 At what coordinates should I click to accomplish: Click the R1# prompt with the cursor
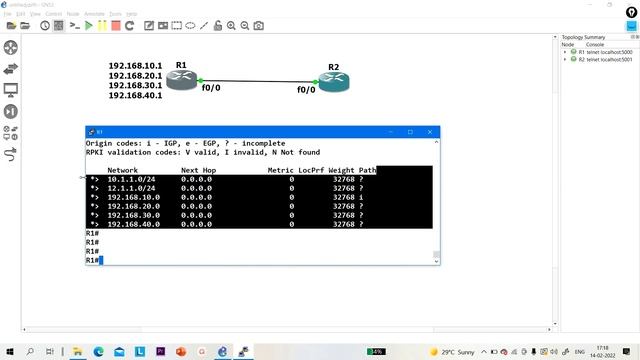(94, 260)
